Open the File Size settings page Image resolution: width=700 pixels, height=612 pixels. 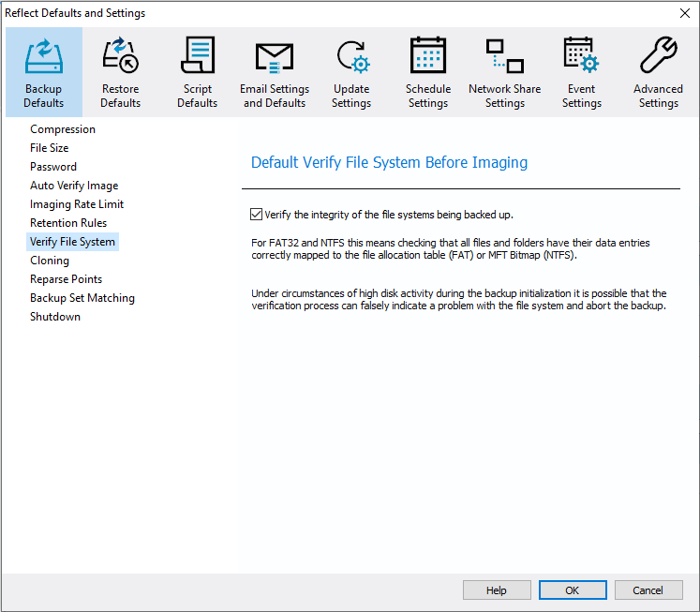[x=50, y=148]
